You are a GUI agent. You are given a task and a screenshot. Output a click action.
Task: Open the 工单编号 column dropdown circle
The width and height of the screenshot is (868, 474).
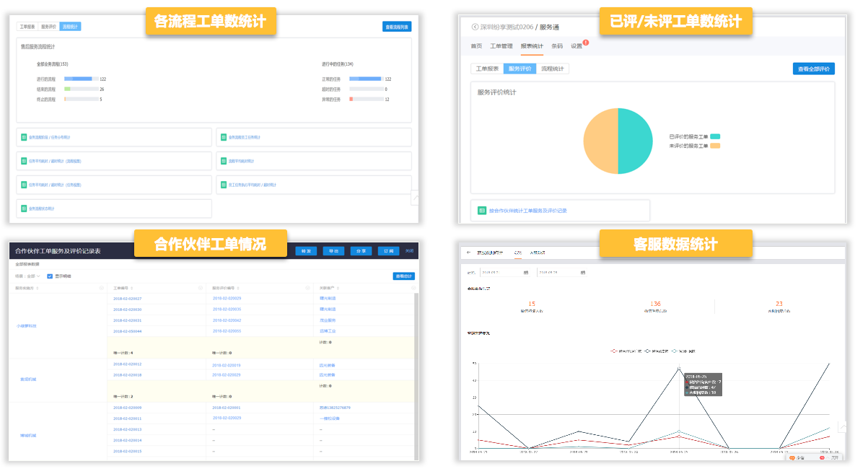tap(201, 288)
